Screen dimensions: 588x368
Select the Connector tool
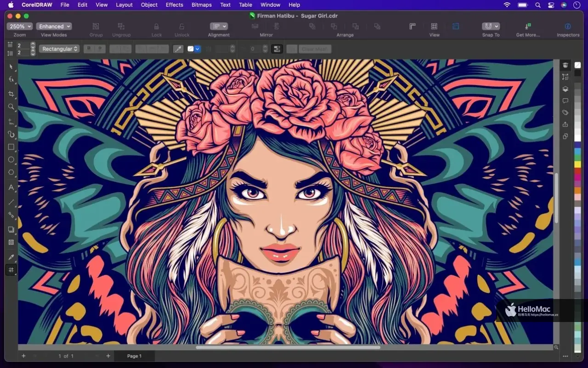[x=11, y=215]
